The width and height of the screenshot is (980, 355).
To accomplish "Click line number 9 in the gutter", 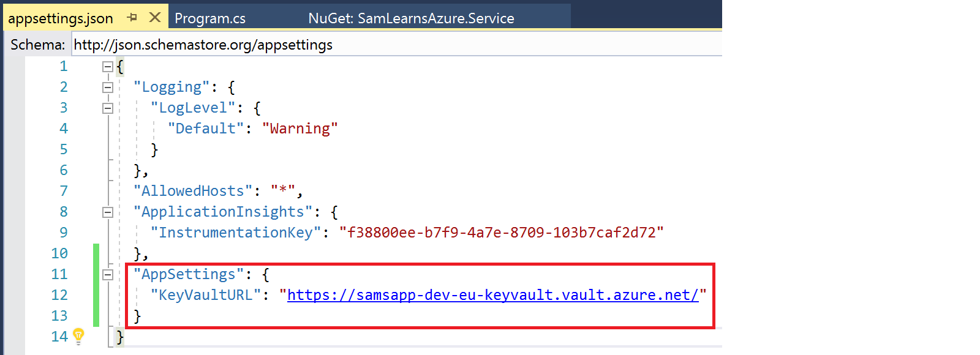I will pyautogui.click(x=64, y=233).
